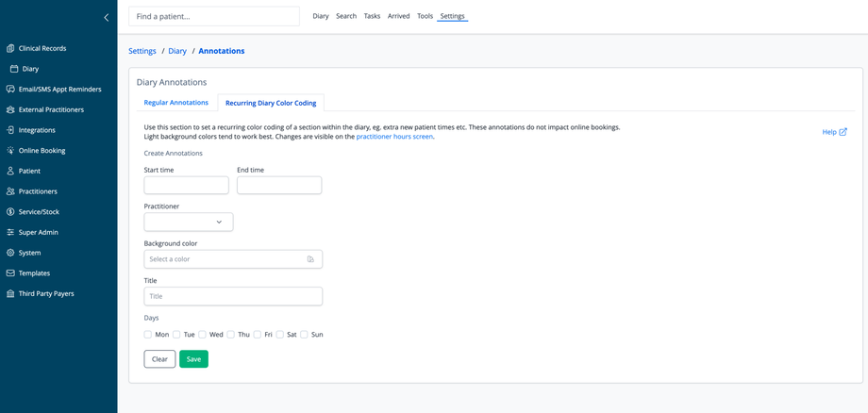Click the Service/Stock sidebar icon
Image resolution: width=868 pixels, height=413 pixels.
tap(10, 212)
